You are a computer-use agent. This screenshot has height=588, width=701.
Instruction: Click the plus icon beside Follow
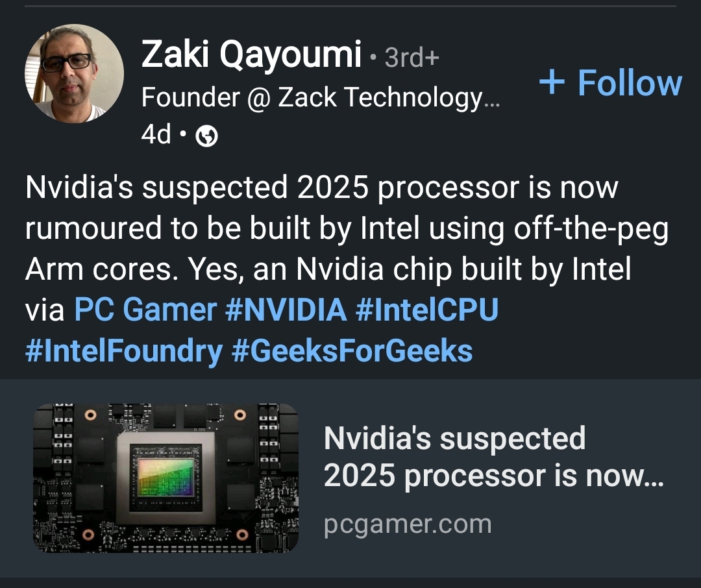click(x=552, y=83)
